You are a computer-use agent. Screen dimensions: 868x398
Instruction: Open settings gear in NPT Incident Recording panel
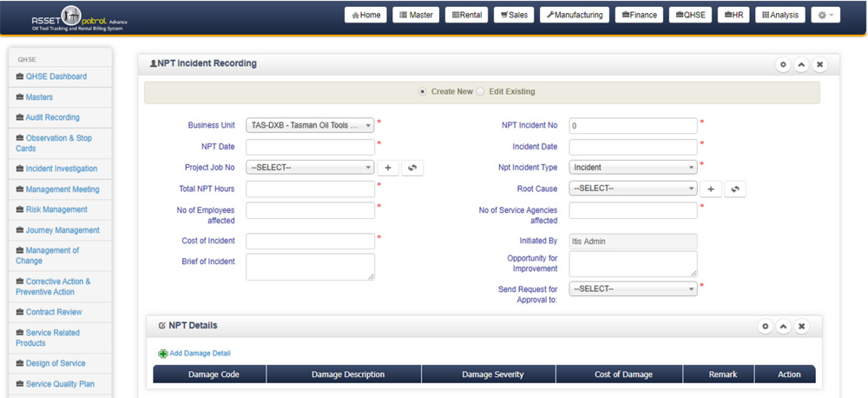[x=783, y=64]
